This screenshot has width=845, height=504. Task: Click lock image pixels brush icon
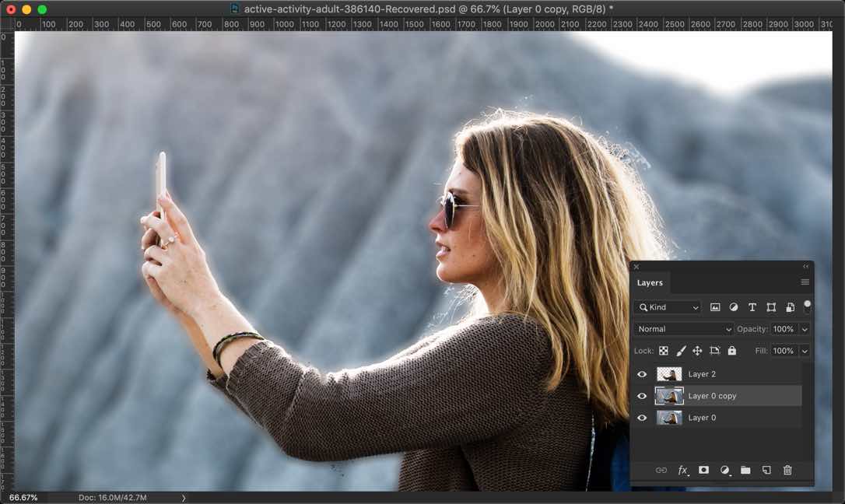coord(681,351)
